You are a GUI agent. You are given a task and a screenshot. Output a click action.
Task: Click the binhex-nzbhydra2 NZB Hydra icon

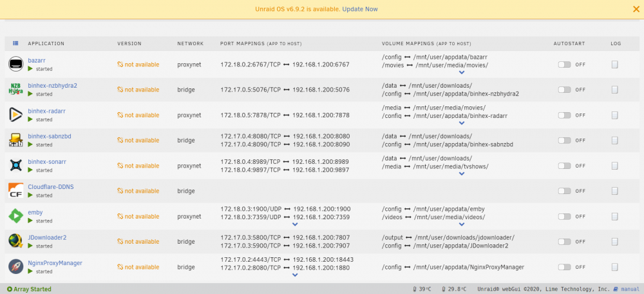point(16,89)
